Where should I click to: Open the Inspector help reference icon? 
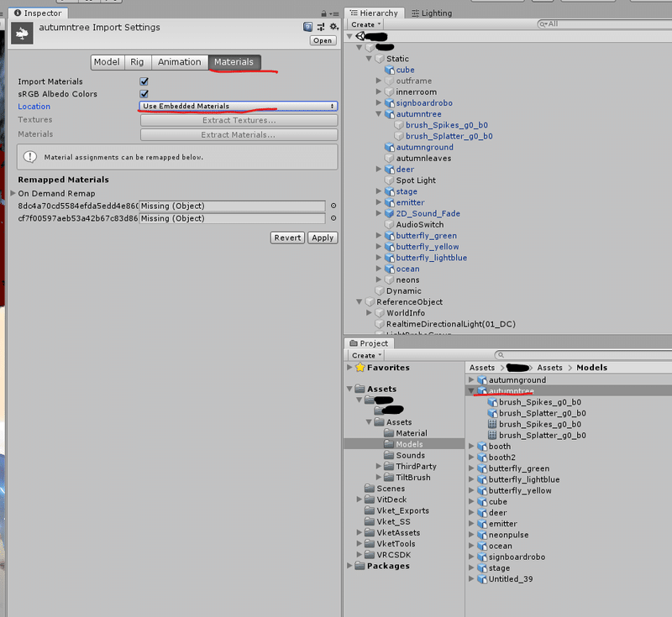pyautogui.click(x=307, y=27)
